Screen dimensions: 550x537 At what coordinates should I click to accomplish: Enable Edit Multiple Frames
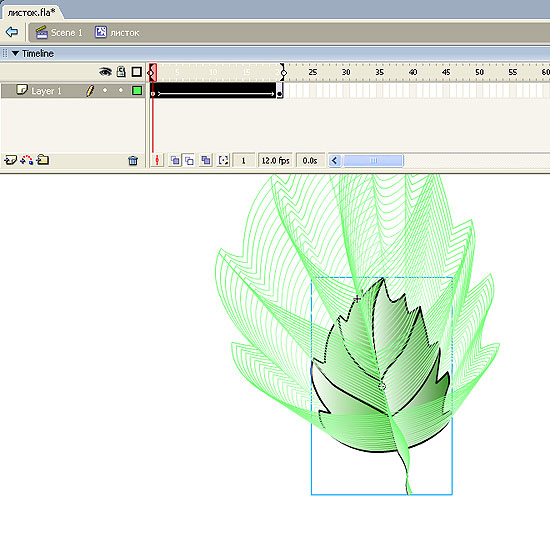(x=206, y=160)
